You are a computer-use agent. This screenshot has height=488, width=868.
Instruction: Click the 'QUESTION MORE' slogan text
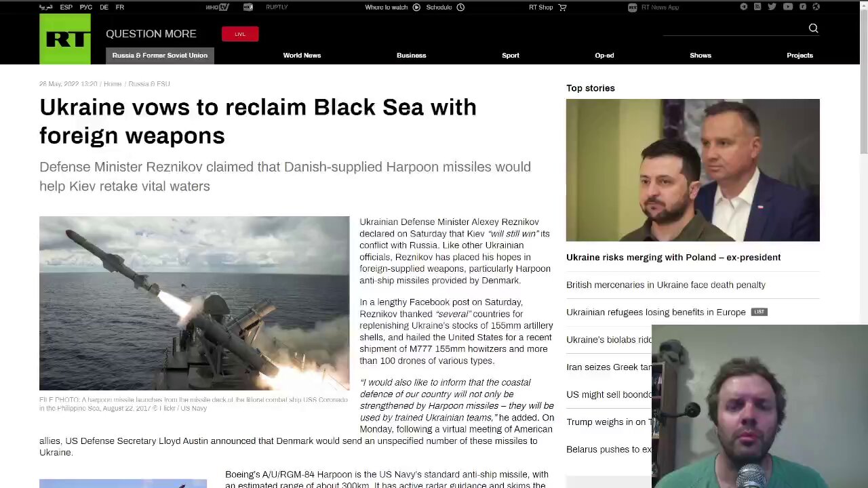pos(151,34)
